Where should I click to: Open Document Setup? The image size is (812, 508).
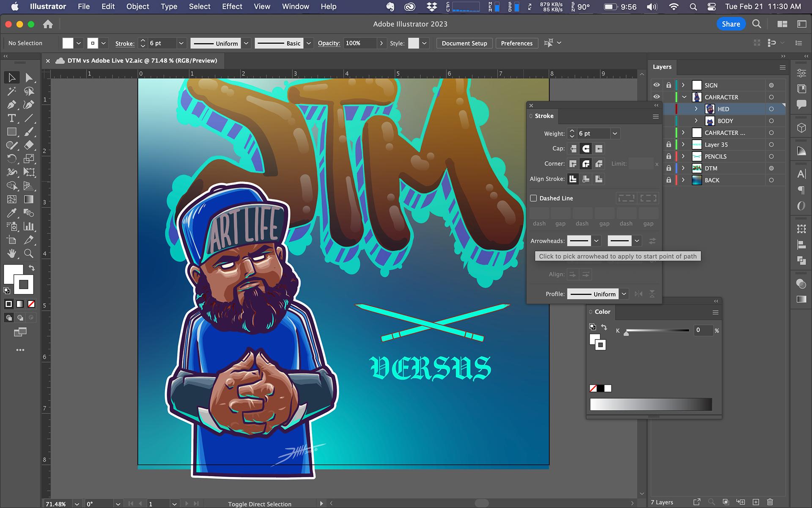pos(464,43)
